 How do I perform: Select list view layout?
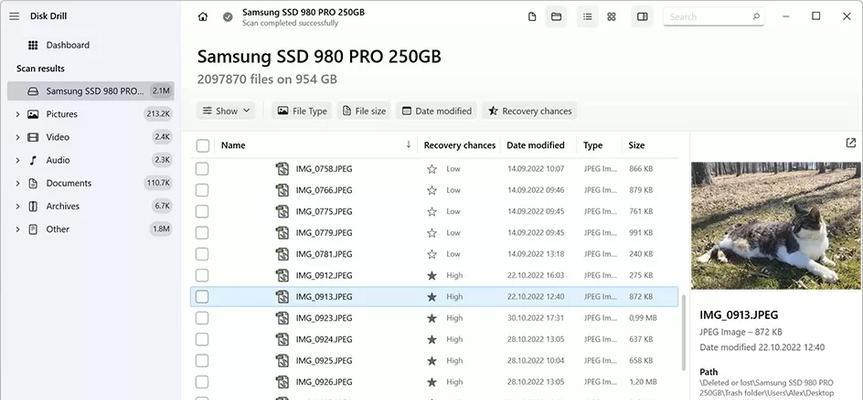[x=587, y=17]
